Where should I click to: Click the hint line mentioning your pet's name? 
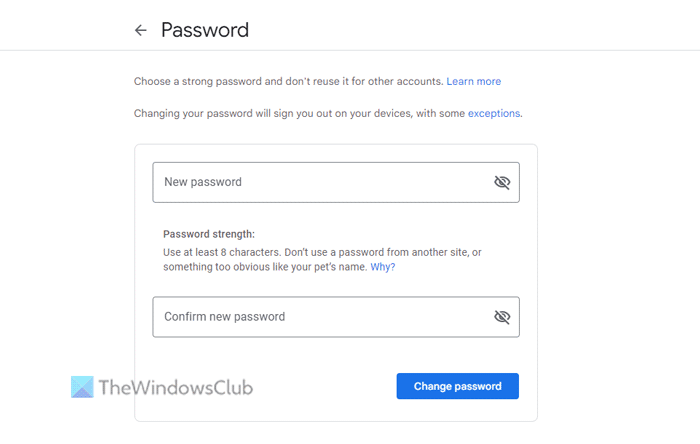pos(264,267)
